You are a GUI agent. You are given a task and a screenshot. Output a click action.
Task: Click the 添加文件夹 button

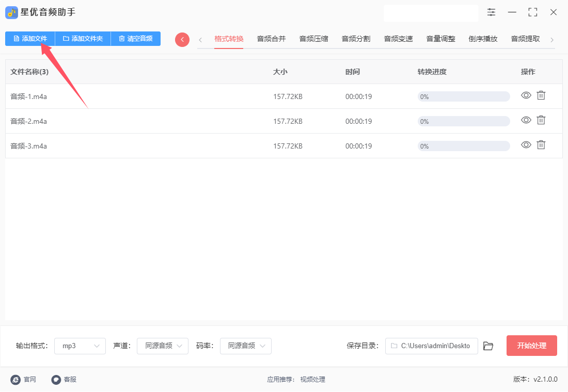83,38
